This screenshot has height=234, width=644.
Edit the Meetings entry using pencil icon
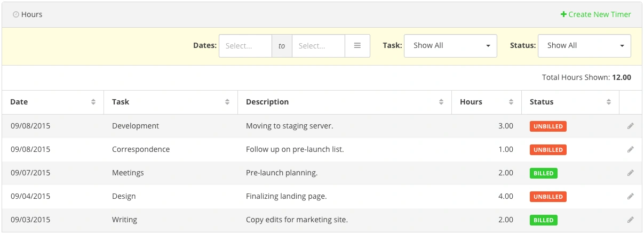pyautogui.click(x=631, y=173)
